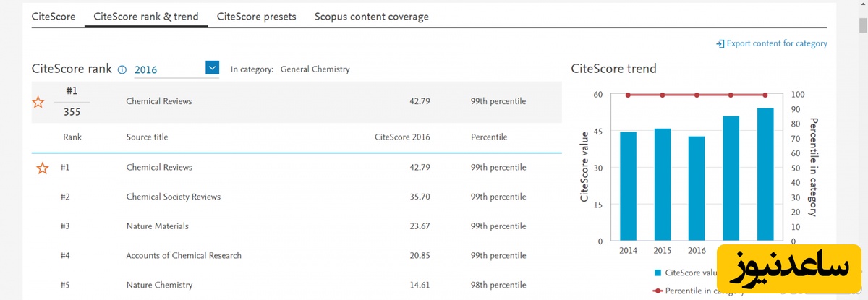This screenshot has height=300, width=868.
Task: Open Nature Materials source title
Action: (x=157, y=226)
